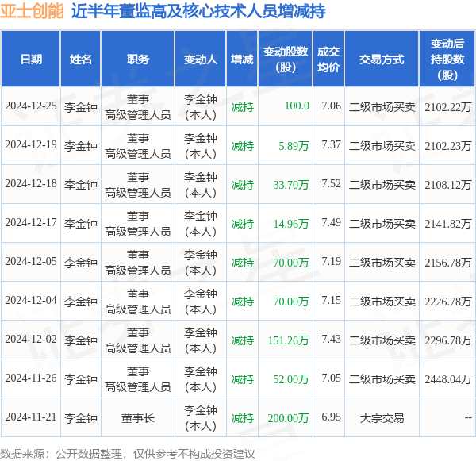Click the share change value 33.70万
476x461 pixels.
click(x=291, y=185)
